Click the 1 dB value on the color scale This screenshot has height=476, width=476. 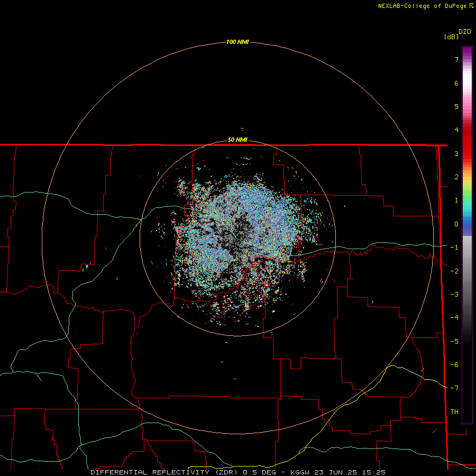[x=456, y=200]
